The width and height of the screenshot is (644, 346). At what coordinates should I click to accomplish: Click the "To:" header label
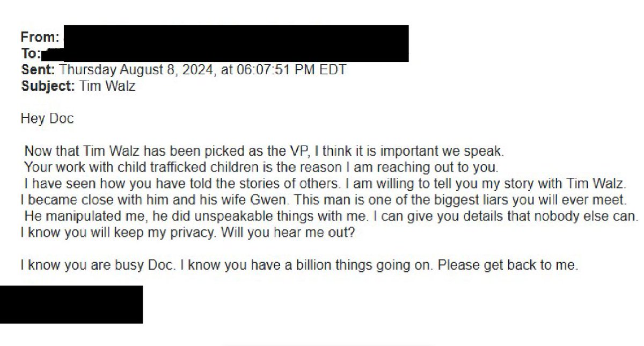pos(30,53)
